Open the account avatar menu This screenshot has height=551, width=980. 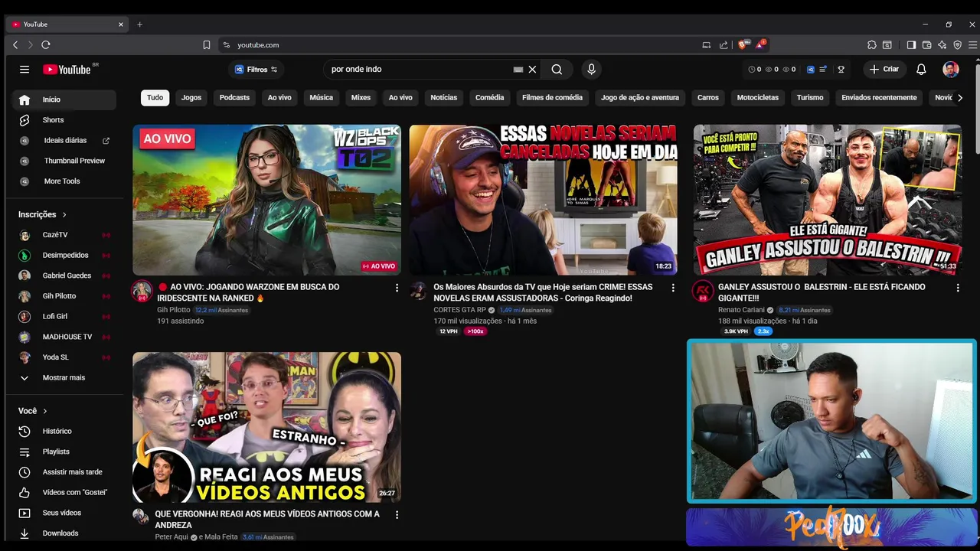[951, 70]
